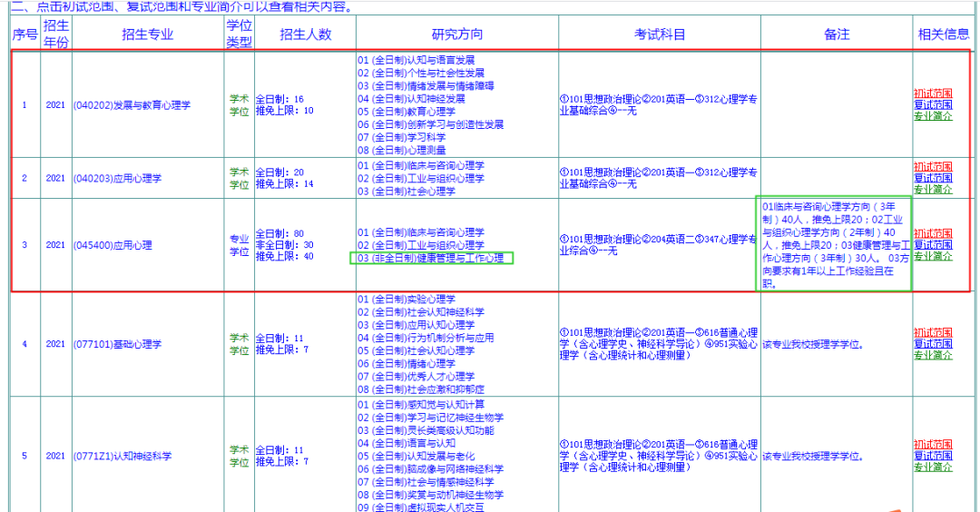Screen dimensions: 980x512
Task: Open 初试范围 for 发展与教育心理学
Action: (932, 93)
